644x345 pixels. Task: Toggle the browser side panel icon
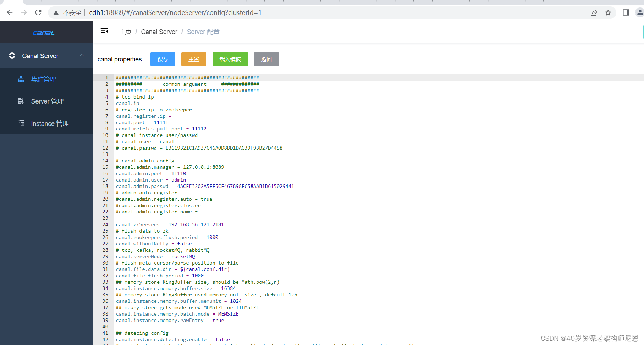coord(626,13)
